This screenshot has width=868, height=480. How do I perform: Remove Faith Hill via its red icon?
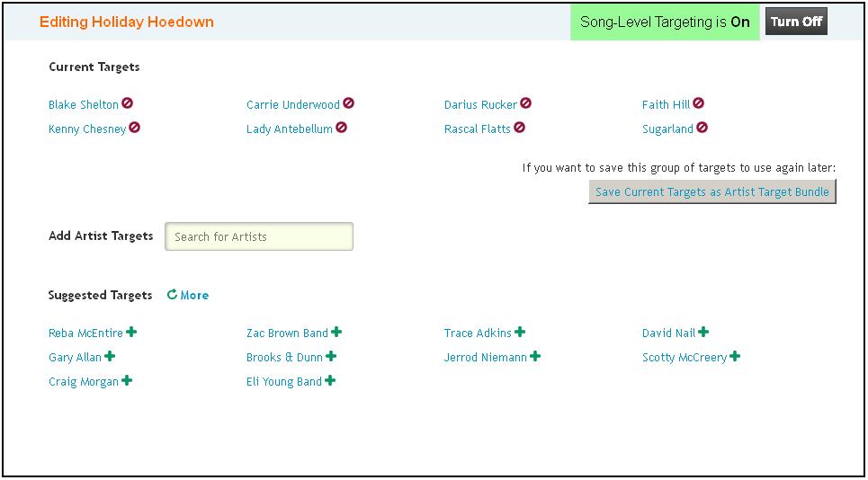click(698, 102)
